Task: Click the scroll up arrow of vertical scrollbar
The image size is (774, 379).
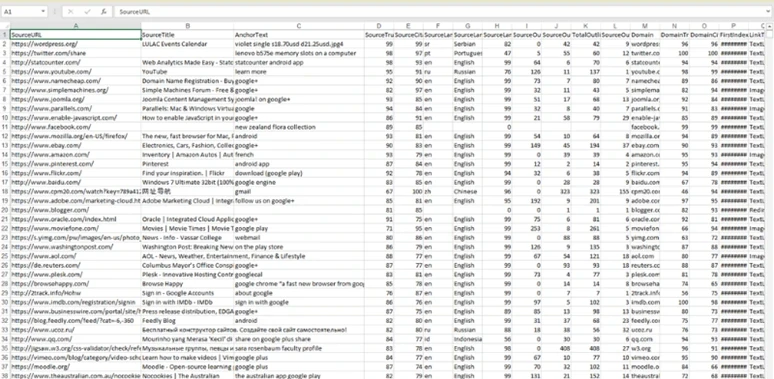Action: pyautogui.click(x=769, y=26)
